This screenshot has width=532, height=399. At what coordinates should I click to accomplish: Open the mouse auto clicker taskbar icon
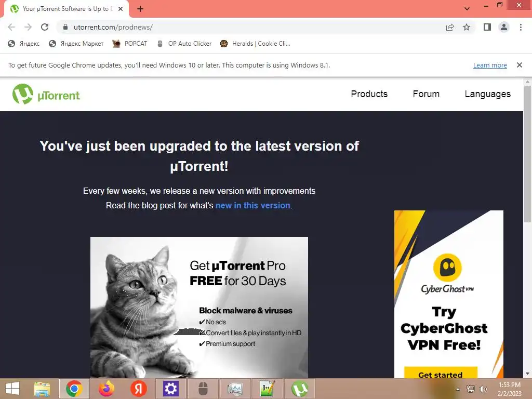pos(203,389)
